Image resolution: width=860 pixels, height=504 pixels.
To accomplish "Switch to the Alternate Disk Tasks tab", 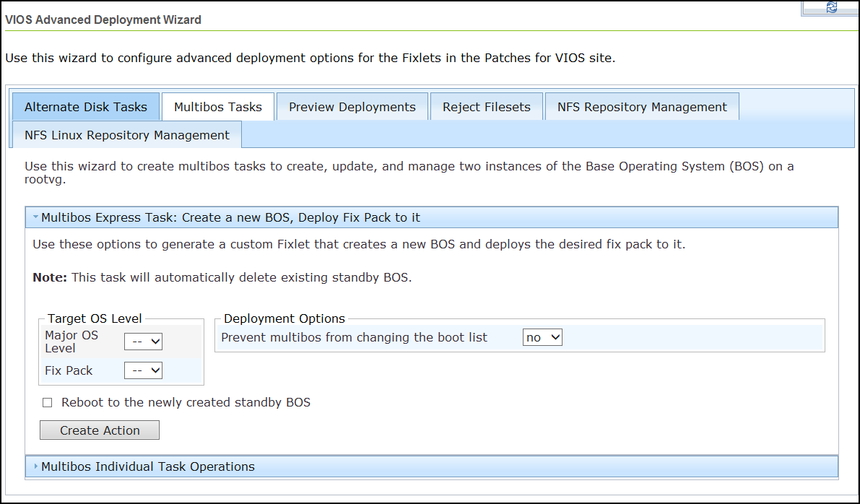I will pyautogui.click(x=85, y=107).
